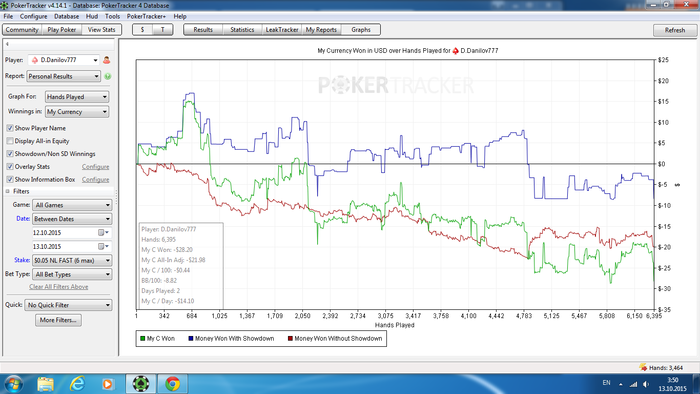Viewport: 700px width, 394px height.
Task: Open the calendar picker for 12.10.2015 date
Action: pos(103,232)
